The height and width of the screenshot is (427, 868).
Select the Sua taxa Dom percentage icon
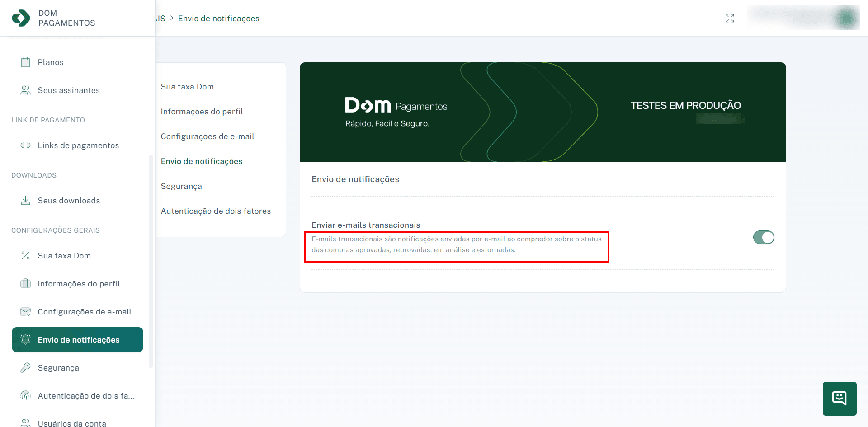pyautogui.click(x=26, y=255)
